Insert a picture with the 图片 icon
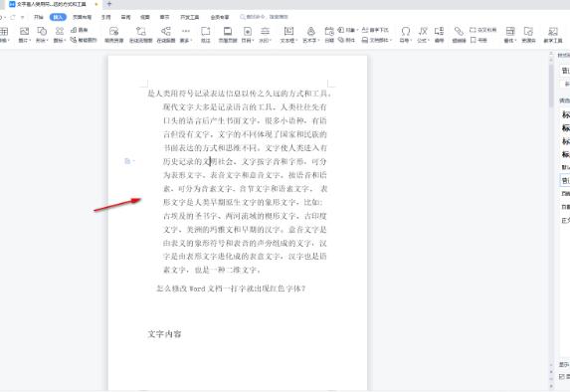The image size is (570, 392). (x=24, y=34)
